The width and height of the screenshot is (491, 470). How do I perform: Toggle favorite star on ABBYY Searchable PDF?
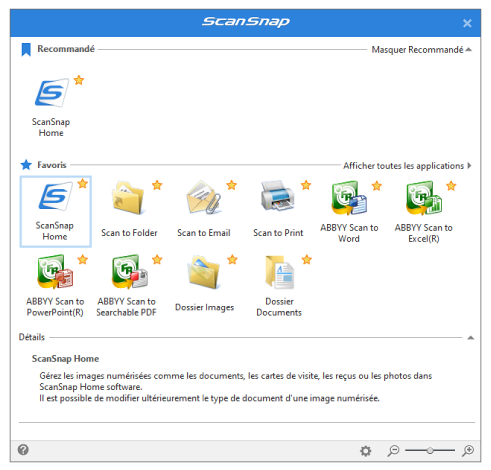(x=157, y=259)
